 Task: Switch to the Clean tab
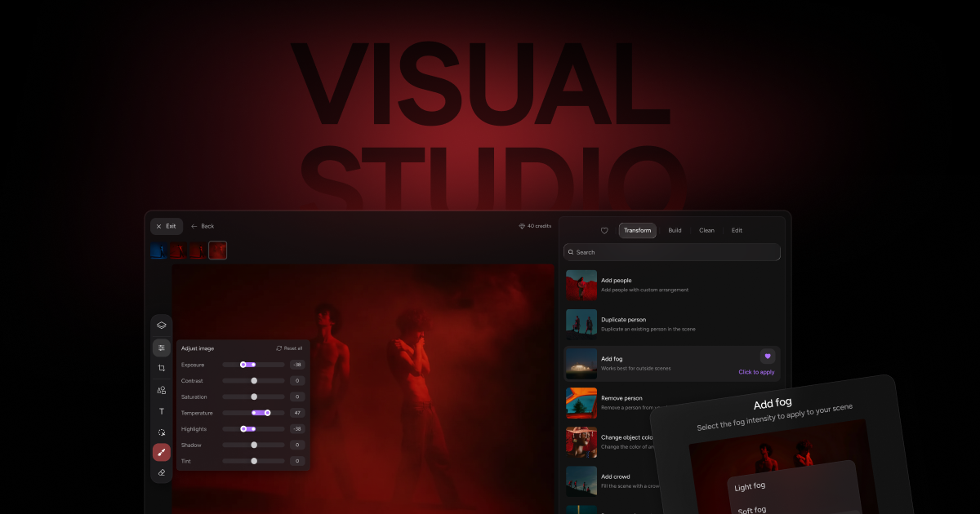pyautogui.click(x=706, y=231)
